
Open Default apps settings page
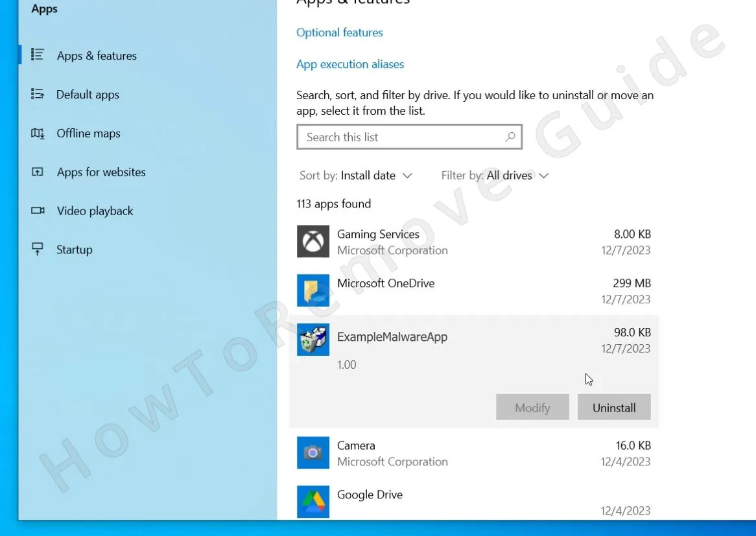[x=88, y=95]
